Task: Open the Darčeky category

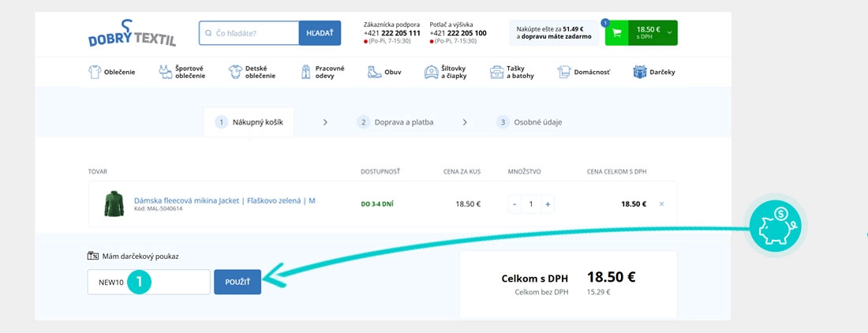Action: point(662,72)
